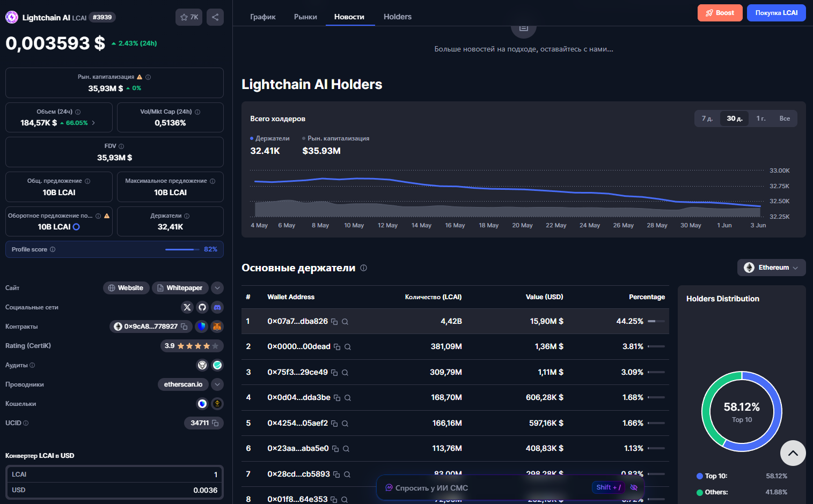Click the MetaMask fox icon in Contracts row

pyautogui.click(x=217, y=327)
